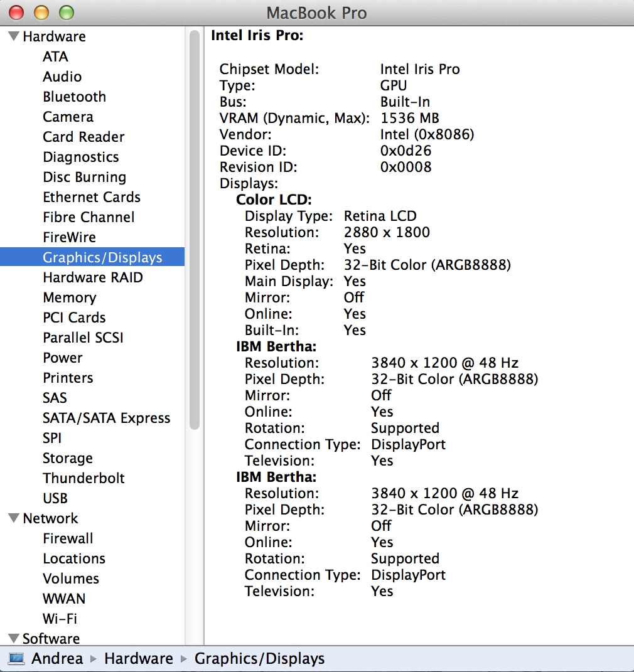Click the computer icon in path bar

coord(16,658)
